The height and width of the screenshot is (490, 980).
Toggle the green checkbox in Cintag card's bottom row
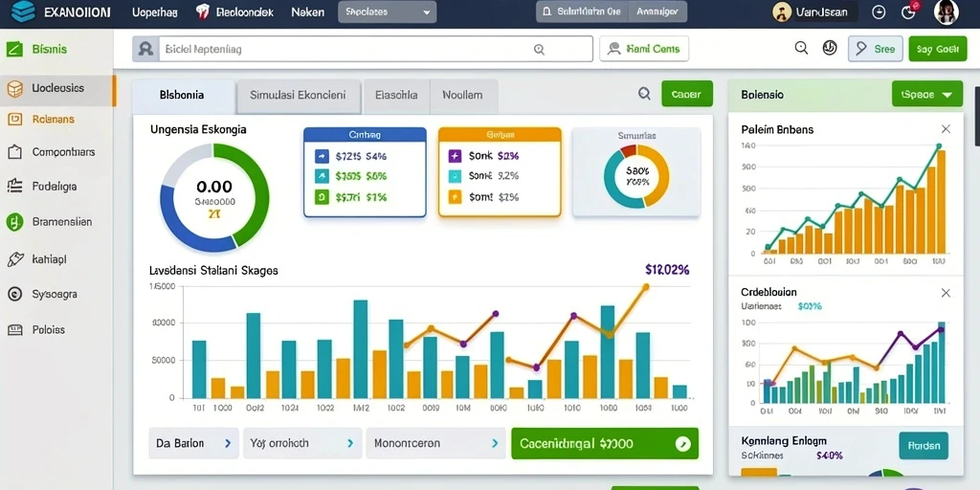coord(322,197)
